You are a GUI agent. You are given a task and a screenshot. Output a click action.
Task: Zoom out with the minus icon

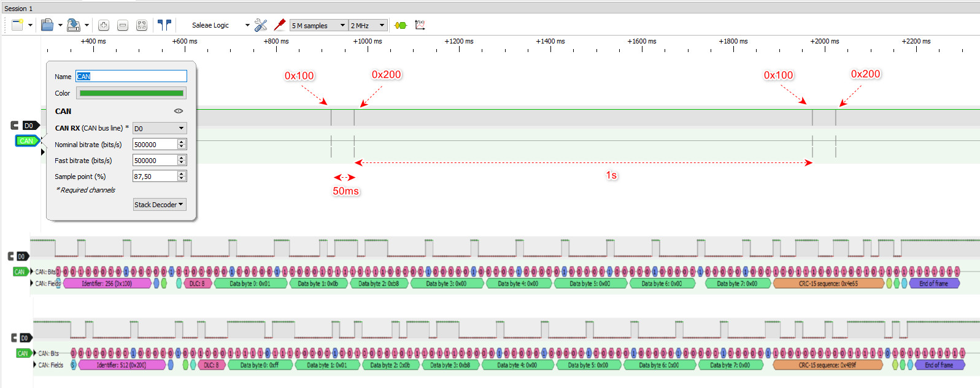[123, 25]
